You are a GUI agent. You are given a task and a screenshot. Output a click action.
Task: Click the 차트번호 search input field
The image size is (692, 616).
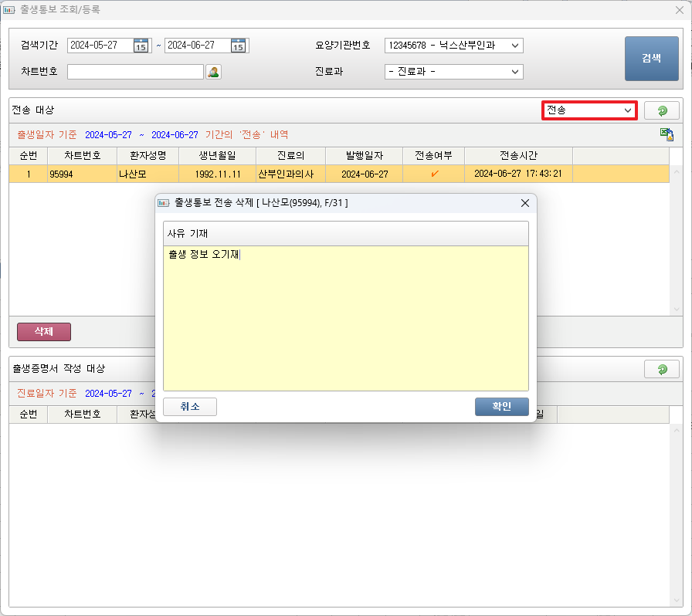pyautogui.click(x=135, y=72)
